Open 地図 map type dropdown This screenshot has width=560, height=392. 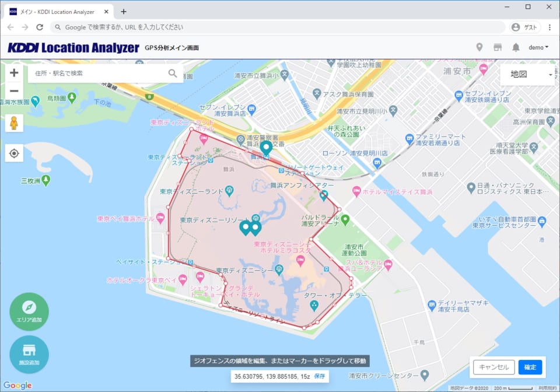click(527, 74)
